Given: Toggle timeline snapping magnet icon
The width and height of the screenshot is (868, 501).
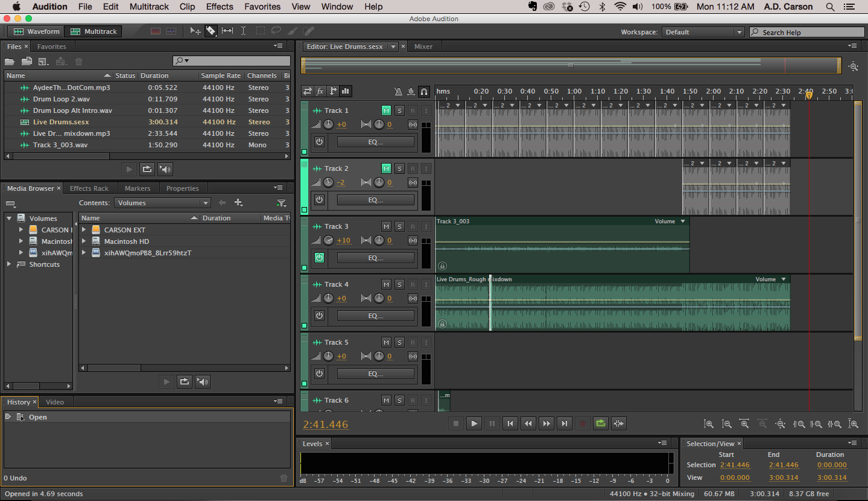Looking at the screenshot, I should click(424, 91).
